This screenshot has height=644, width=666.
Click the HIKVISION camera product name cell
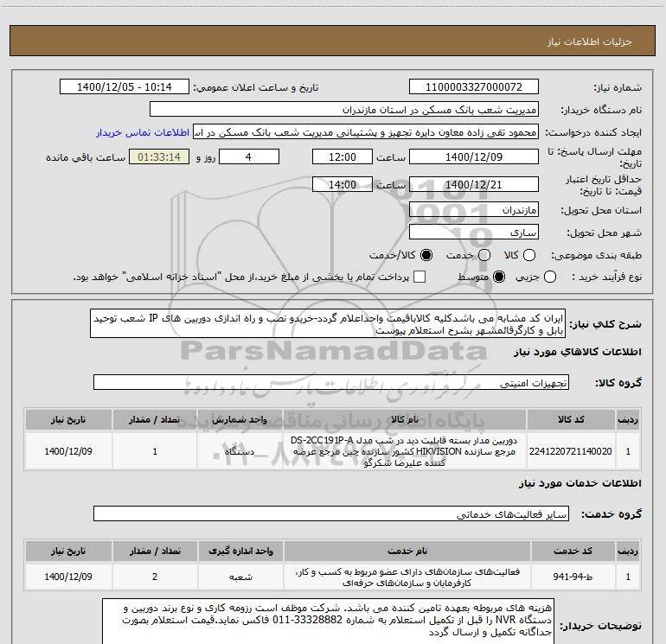pyautogui.click(x=405, y=451)
